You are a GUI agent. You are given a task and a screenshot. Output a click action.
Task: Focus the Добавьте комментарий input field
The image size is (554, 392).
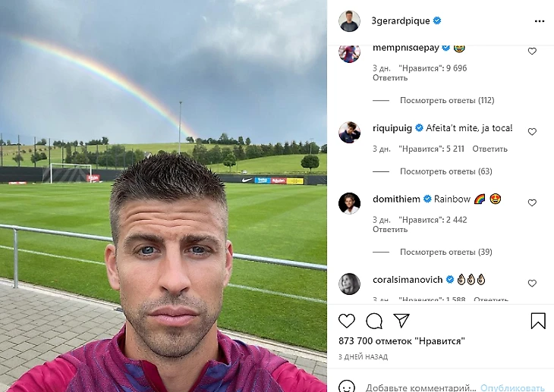click(420, 387)
